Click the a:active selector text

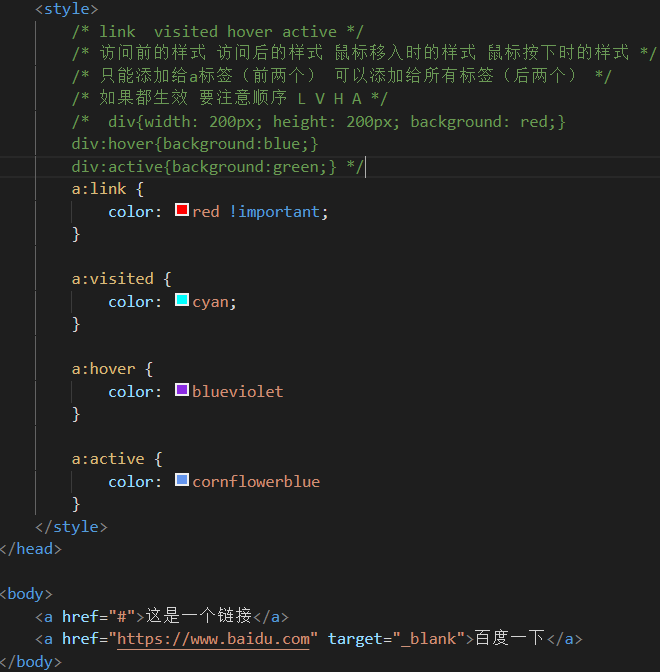tap(108, 459)
